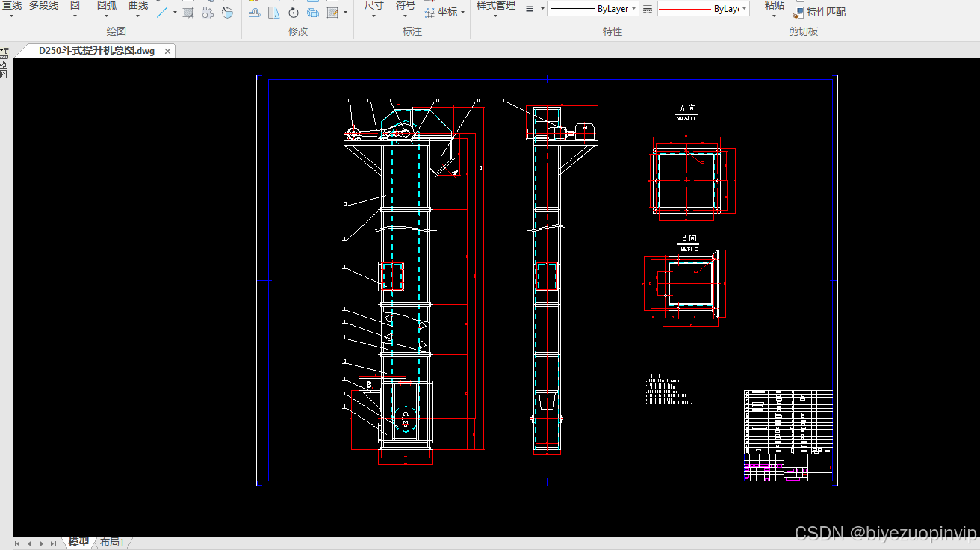The width and height of the screenshot is (980, 550).
Task: Click the offset tool icon in 修改
Action: [254, 13]
